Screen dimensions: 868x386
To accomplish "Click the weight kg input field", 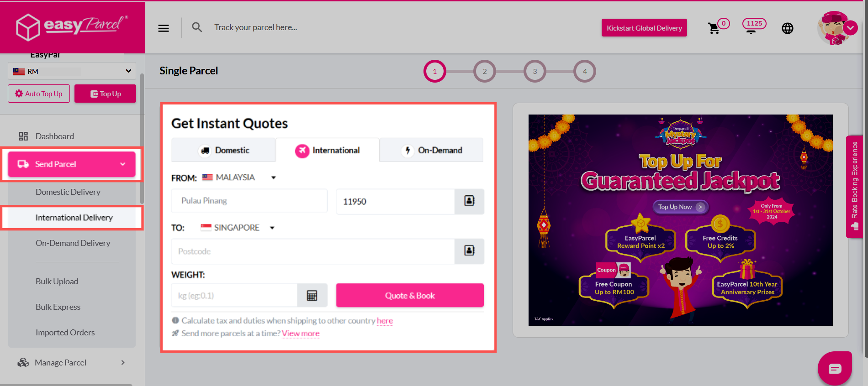I will pos(234,296).
